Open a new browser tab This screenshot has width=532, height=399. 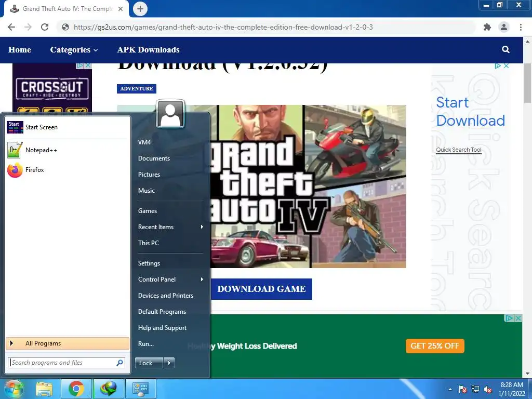coord(140,9)
